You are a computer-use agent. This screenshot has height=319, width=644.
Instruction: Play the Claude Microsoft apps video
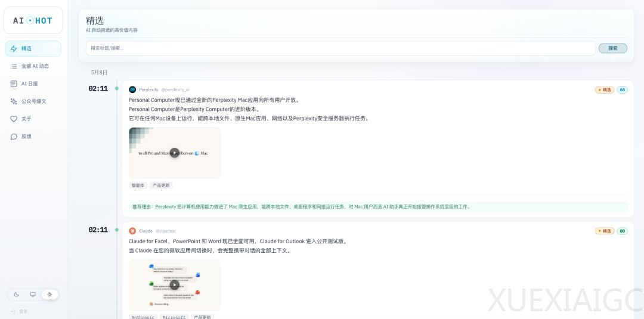click(x=175, y=285)
